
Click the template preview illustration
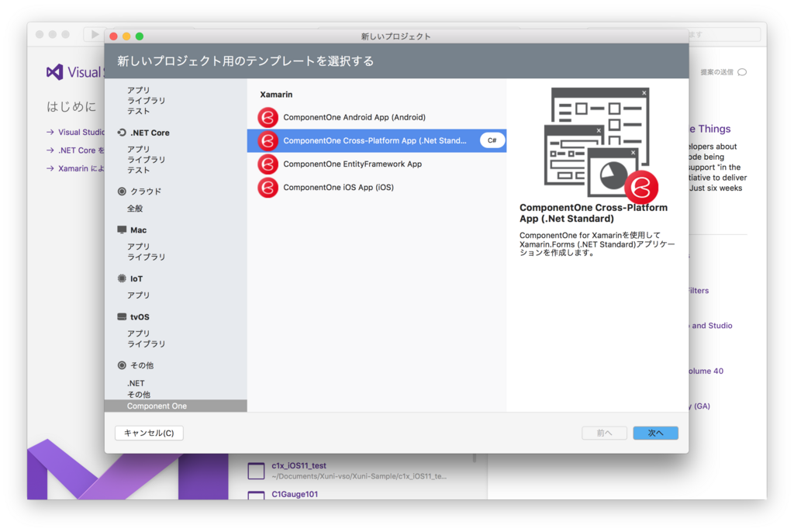click(x=601, y=144)
